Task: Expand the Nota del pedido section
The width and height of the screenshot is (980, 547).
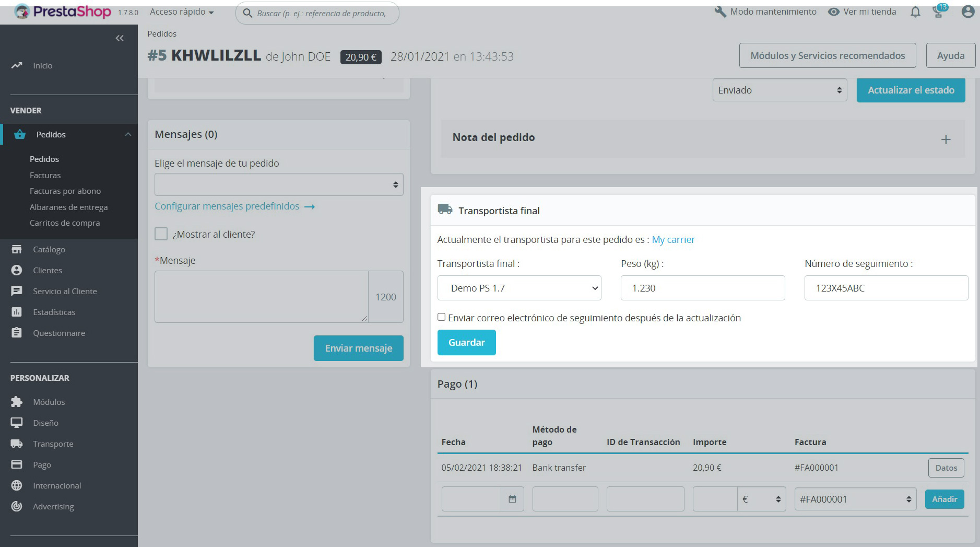Action: pyautogui.click(x=945, y=139)
